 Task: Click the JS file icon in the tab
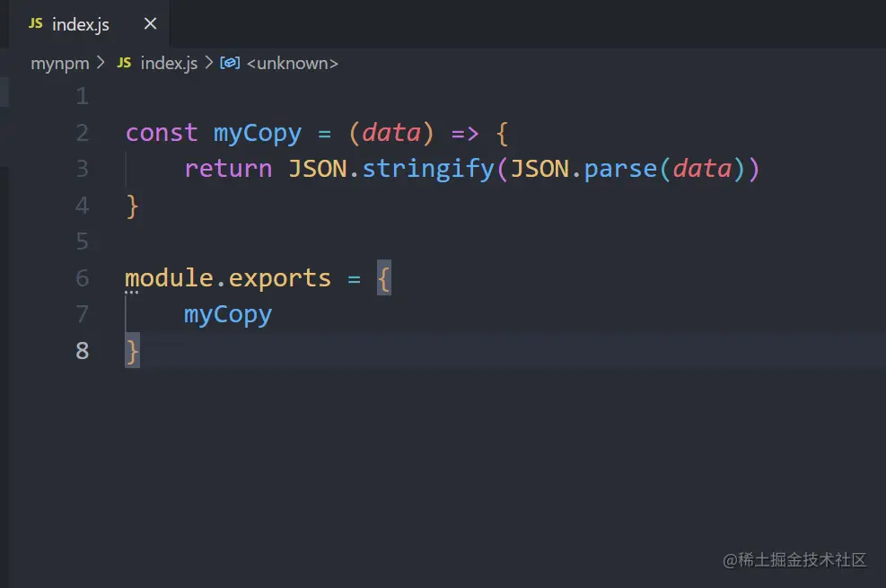pos(36,23)
